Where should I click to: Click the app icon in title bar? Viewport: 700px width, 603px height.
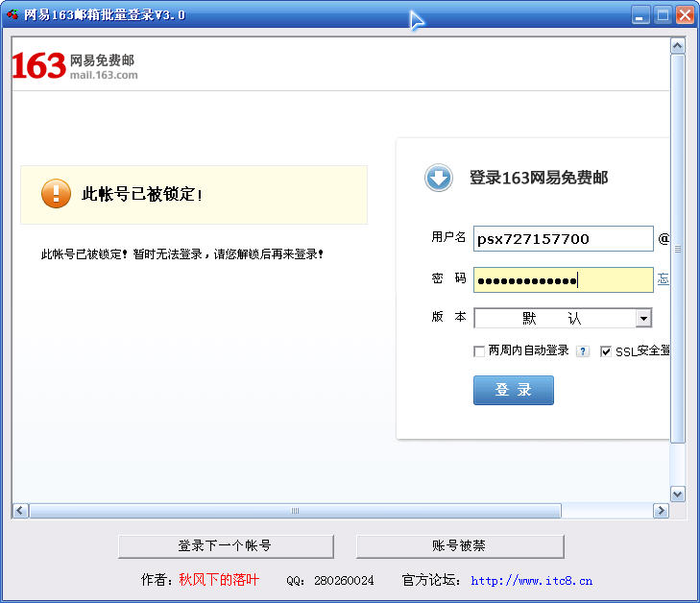[12, 14]
